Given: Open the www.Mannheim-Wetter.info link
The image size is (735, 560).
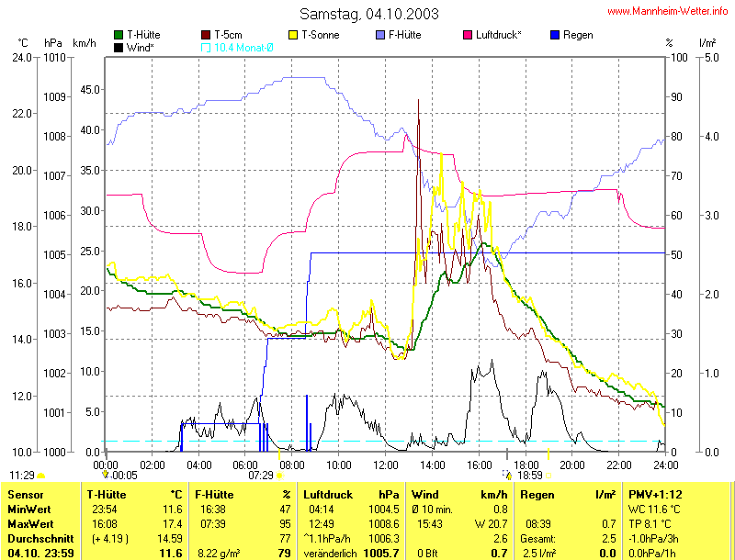Looking at the screenshot, I should click(668, 11).
